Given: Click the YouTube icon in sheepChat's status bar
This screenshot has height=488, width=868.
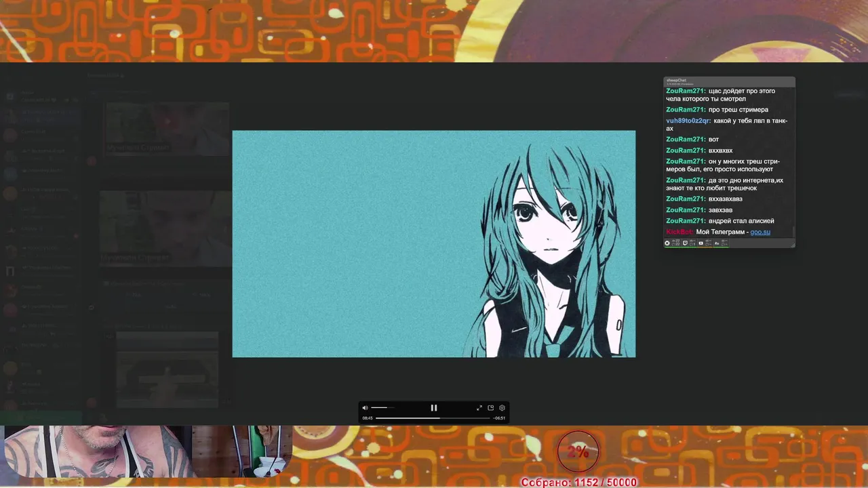Looking at the screenshot, I should [x=701, y=243].
